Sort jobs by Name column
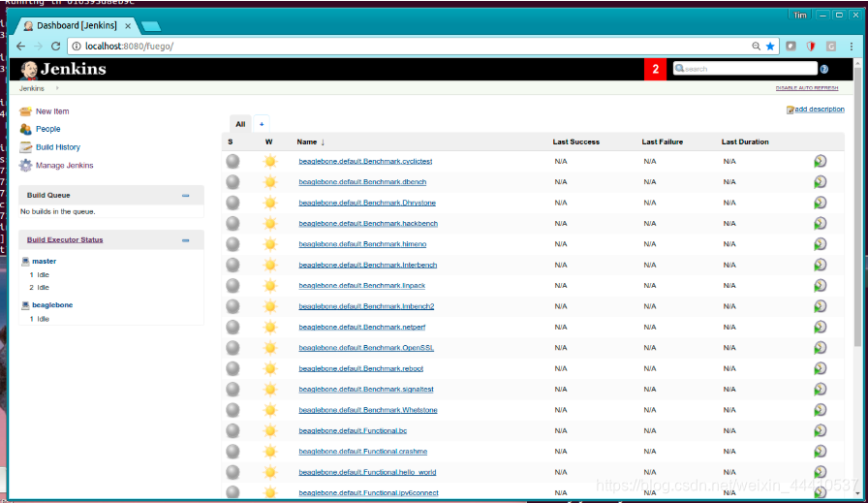This screenshot has height=503, width=868. pyautogui.click(x=311, y=141)
